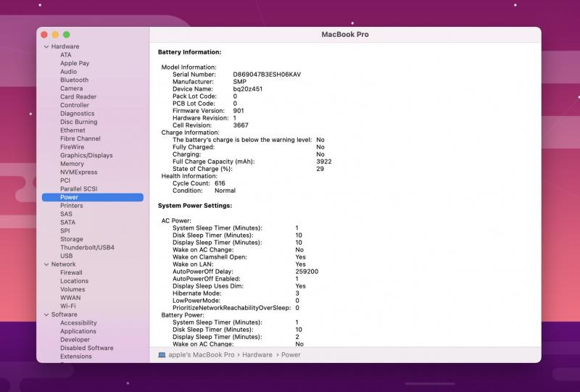The width and height of the screenshot is (580, 392).
Task: Select Bluetooth in the Hardware list
Action: 74,80
